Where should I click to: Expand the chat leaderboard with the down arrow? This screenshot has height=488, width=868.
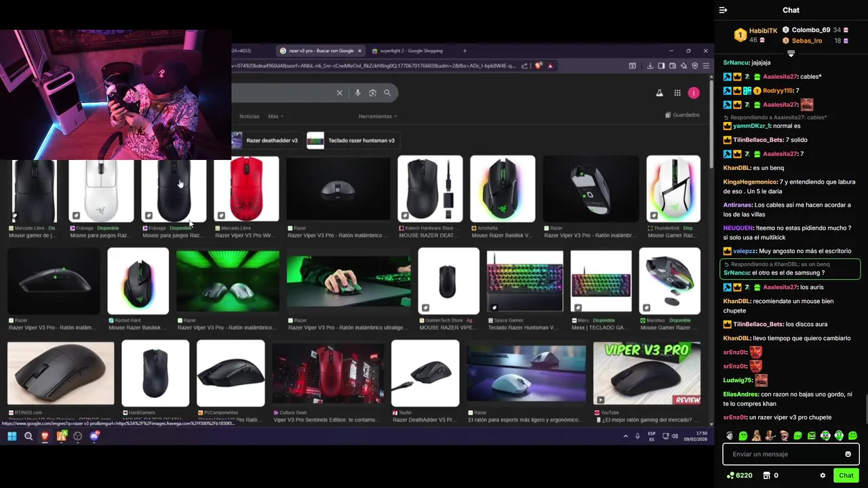[791, 53]
